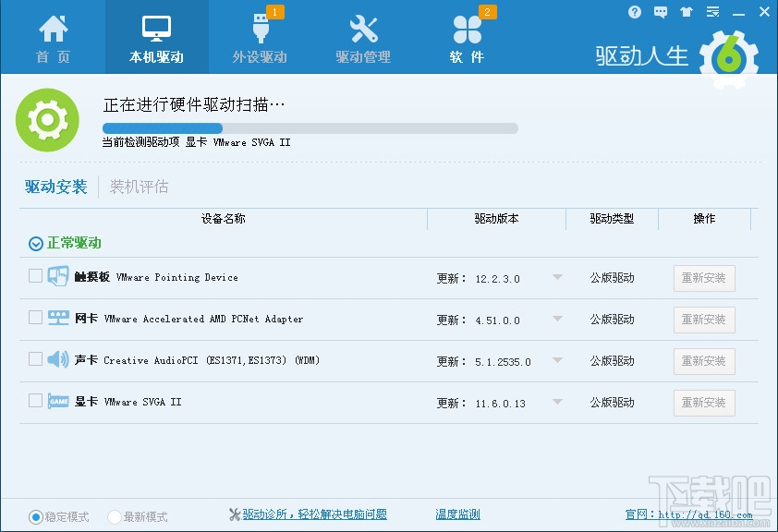Click the green gear scan icon
Viewport: 778px width, 532px height.
[x=47, y=120]
